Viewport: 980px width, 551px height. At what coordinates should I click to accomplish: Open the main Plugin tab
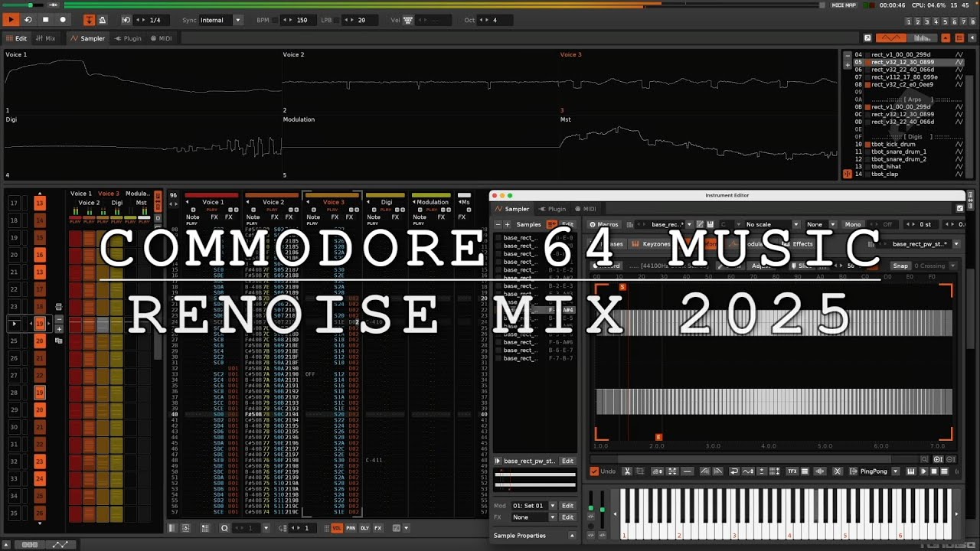128,38
